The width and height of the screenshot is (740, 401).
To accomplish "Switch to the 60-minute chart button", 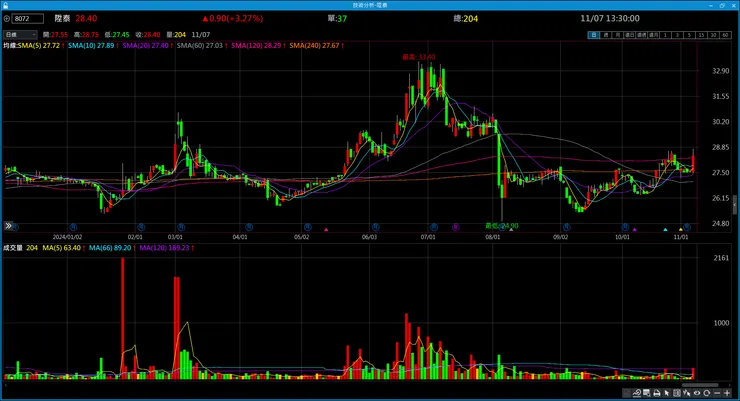I will [726, 35].
